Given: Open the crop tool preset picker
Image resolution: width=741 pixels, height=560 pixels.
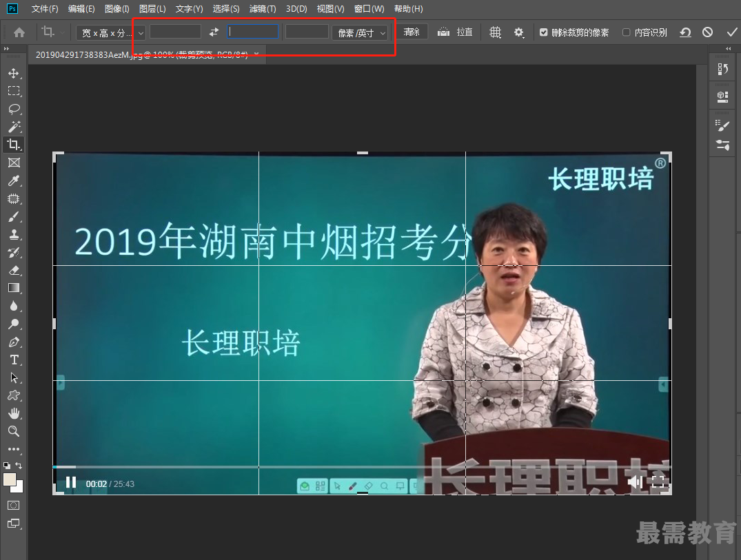Looking at the screenshot, I should (x=53, y=32).
